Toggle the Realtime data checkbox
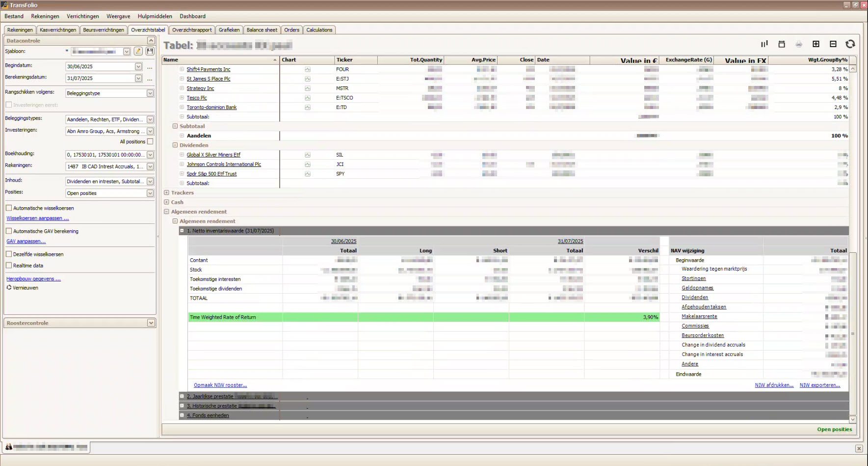The image size is (868, 466). 9,266
